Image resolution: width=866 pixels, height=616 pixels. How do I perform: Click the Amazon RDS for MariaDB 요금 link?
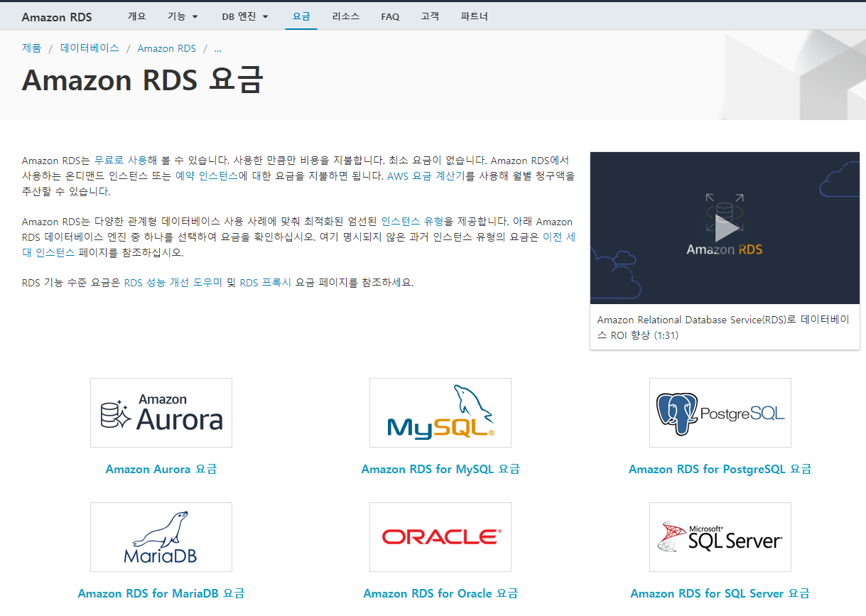[161, 593]
